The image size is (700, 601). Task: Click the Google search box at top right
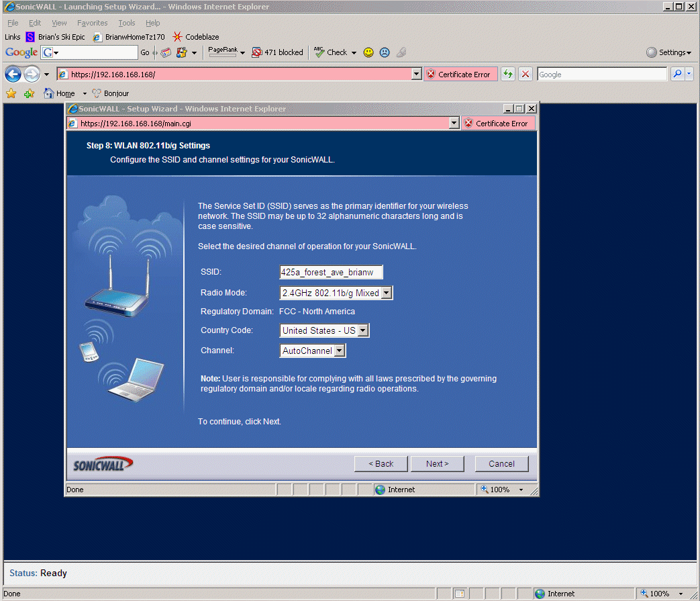(601, 74)
